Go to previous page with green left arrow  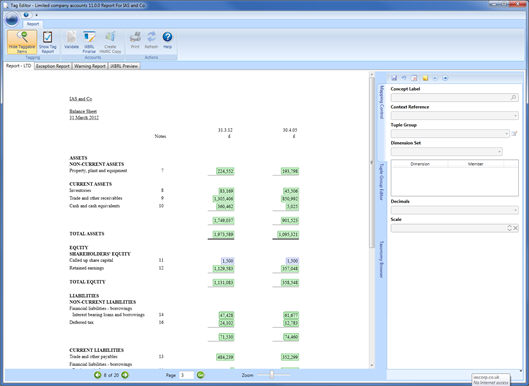(x=98, y=375)
